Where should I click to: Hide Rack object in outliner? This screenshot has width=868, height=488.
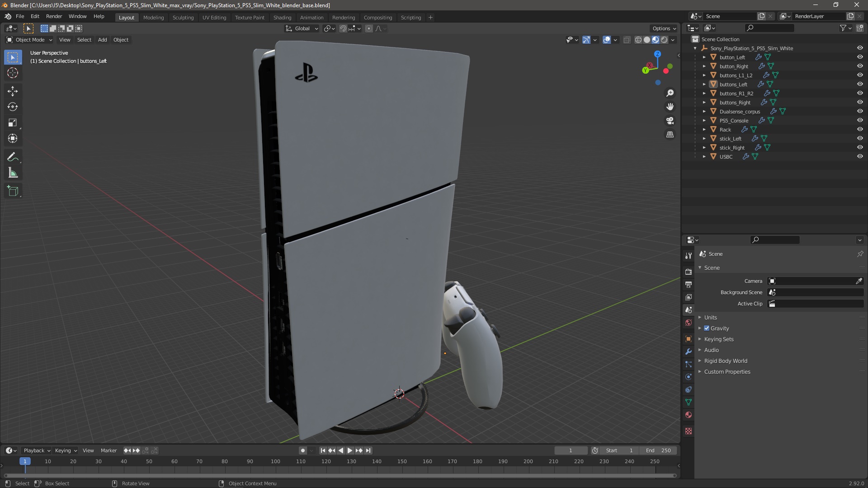pyautogui.click(x=860, y=129)
